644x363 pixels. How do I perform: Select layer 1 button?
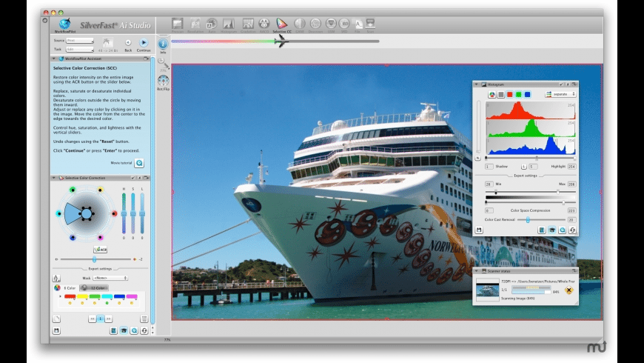[100, 319]
